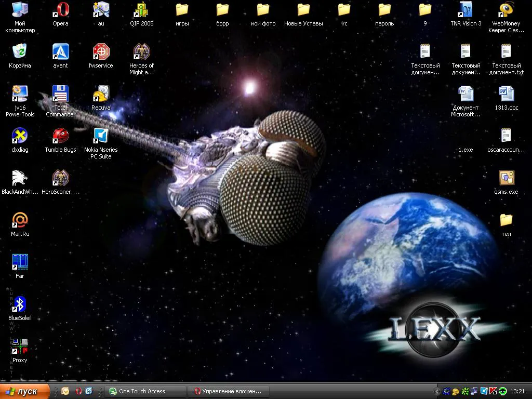Viewport: 532px width, 399px height.
Task: Select the BlackAndWh... desktop icon
Action: tap(20, 182)
